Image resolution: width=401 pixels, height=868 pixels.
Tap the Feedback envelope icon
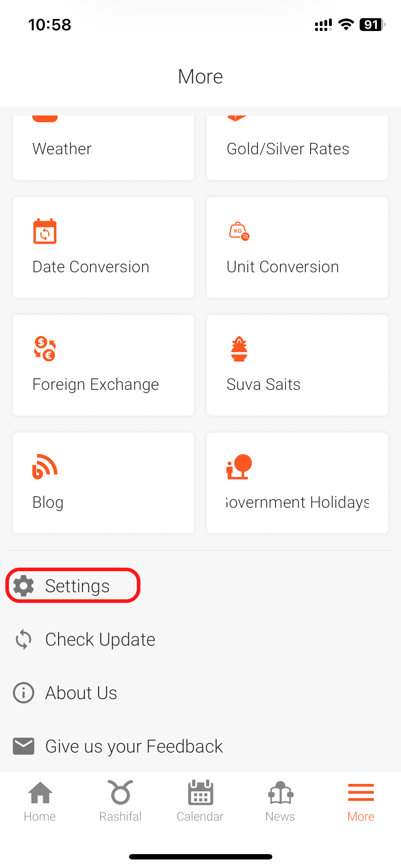(24, 746)
